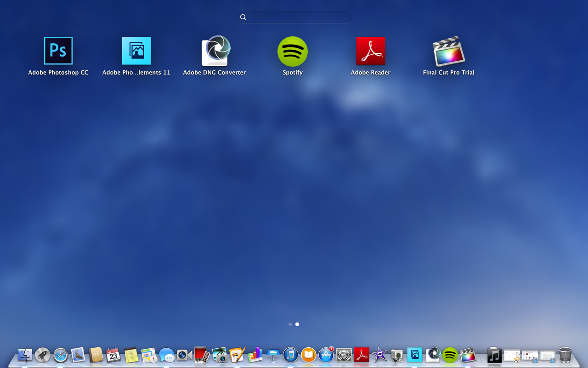Switch to the first Launchpad page dot

click(x=290, y=324)
